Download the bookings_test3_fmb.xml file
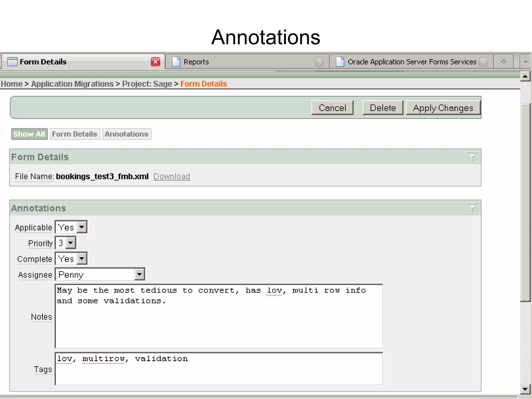 (x=172, y=176)
